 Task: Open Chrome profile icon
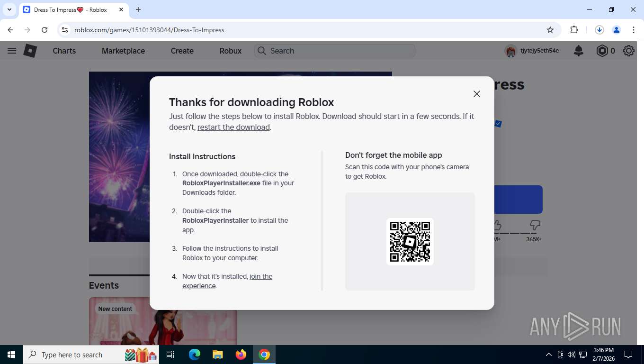click(617, 30)
